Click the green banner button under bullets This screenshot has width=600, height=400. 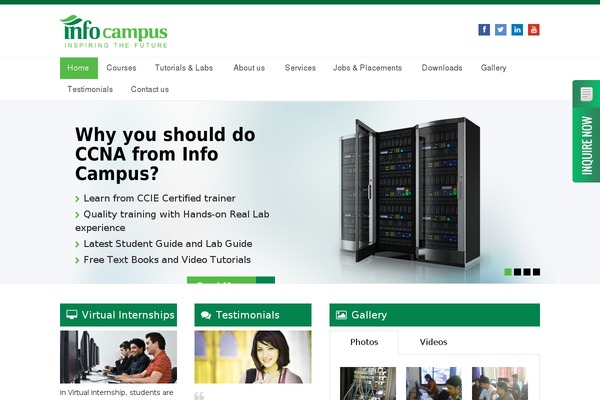click(x=231, y=280)
